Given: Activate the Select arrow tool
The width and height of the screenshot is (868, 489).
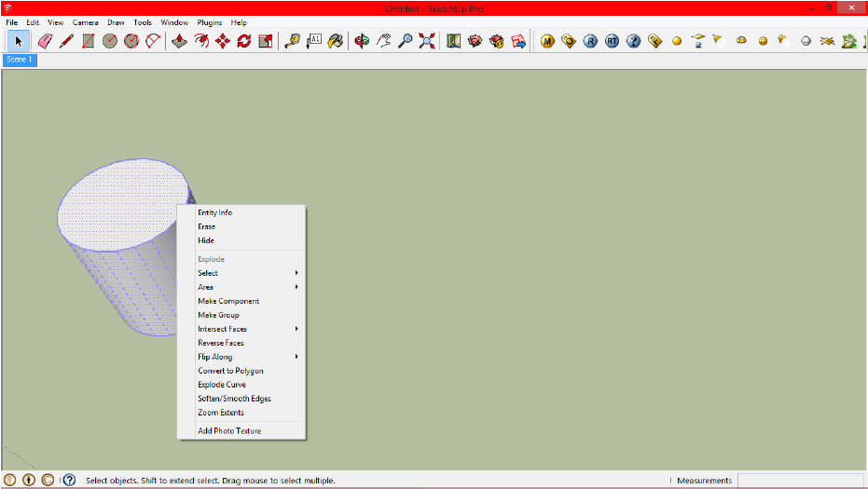Looking at the screenshot, I should tap(19, 41).
